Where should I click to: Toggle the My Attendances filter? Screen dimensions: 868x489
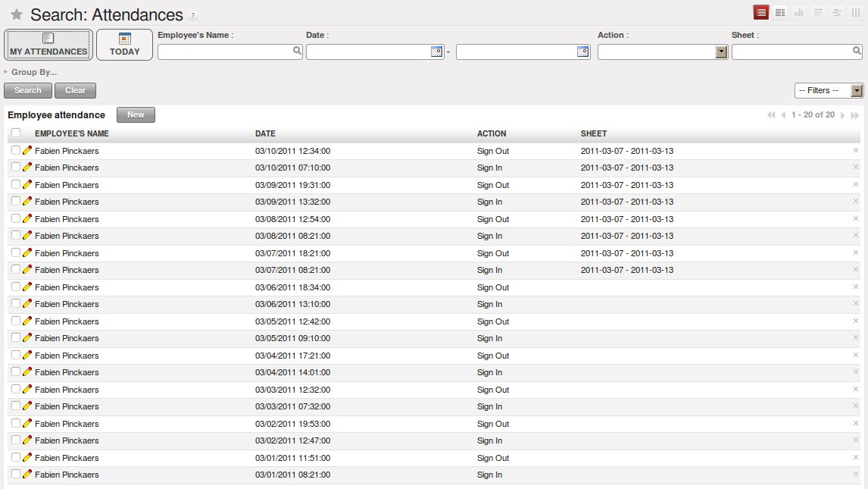[48, 45]
